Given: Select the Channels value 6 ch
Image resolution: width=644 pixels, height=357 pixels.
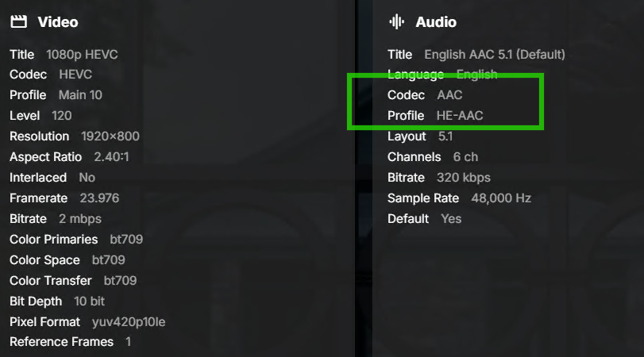Looking at the screenshot, I should [x=465, y=157].
